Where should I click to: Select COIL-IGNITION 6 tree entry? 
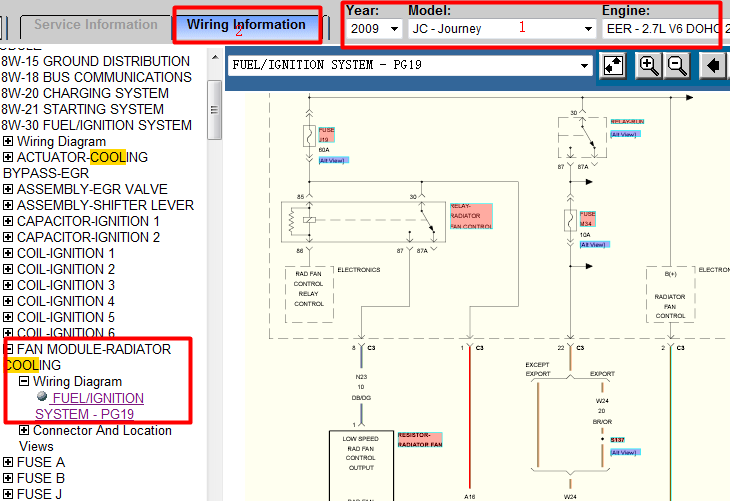66,333
